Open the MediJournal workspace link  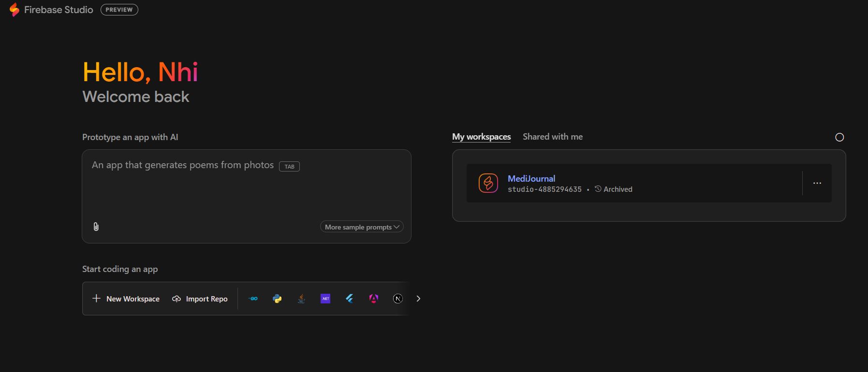[x=531, y=178]
